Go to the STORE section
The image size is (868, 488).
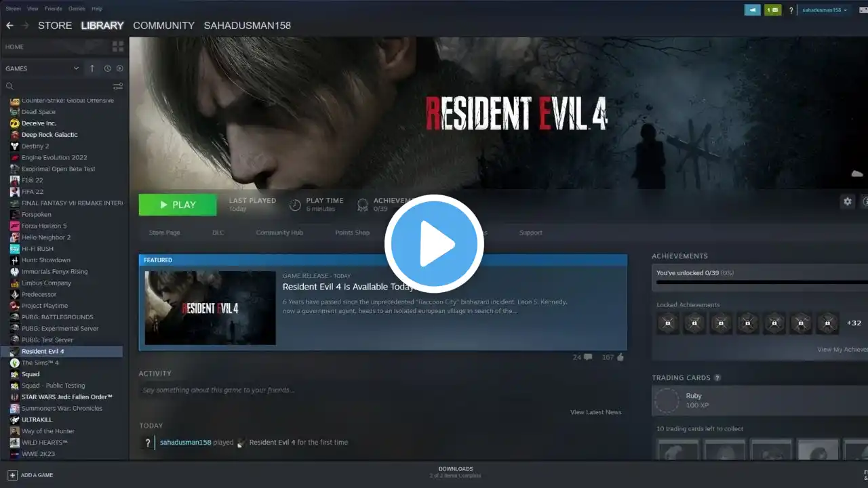[x=55, y=25]
